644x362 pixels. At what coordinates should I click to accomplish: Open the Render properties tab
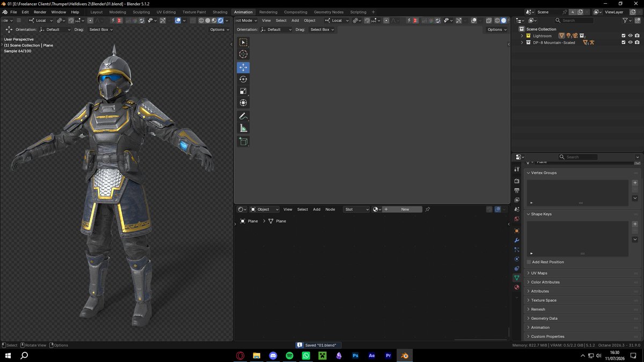(x=517, y=181)
